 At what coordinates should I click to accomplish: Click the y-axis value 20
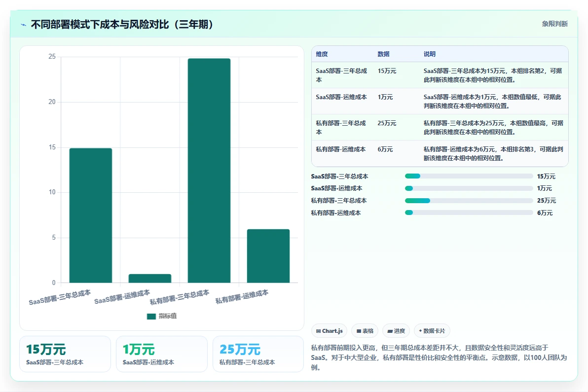tap(52, 102)
